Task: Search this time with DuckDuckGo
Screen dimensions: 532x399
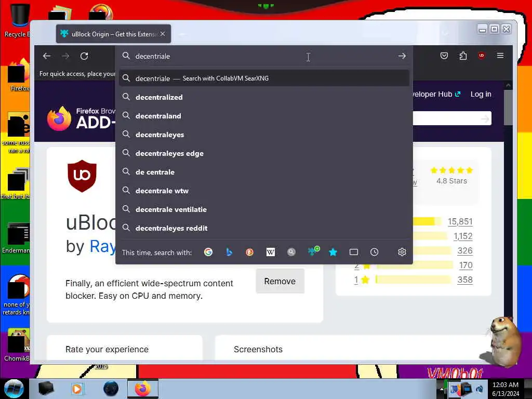Action: click(x=250, y=252)
